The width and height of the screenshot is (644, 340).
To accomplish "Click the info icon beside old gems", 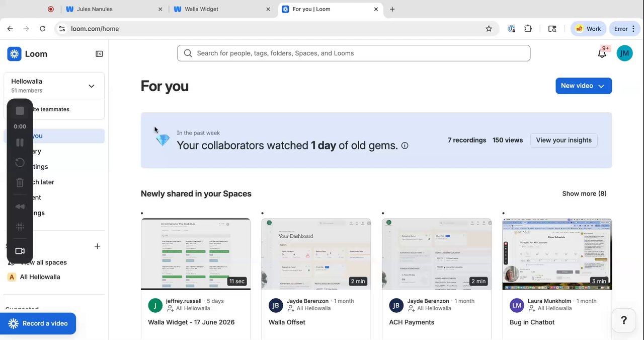I will point(405,146).
